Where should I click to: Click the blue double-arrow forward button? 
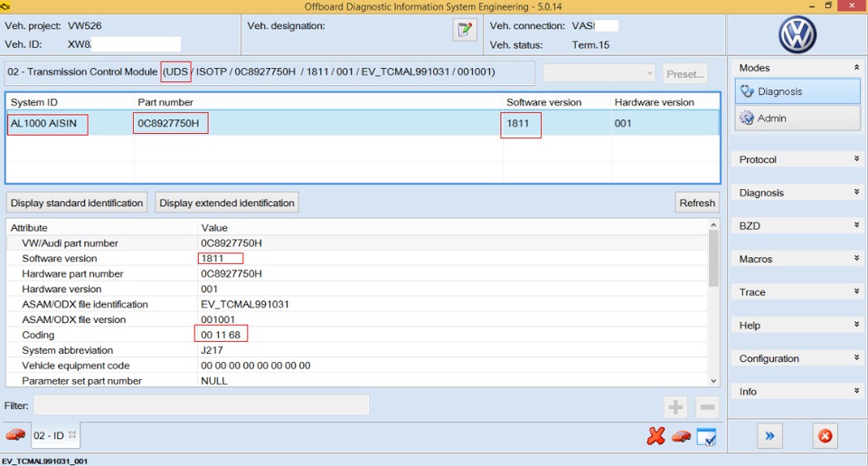point(769,436)
